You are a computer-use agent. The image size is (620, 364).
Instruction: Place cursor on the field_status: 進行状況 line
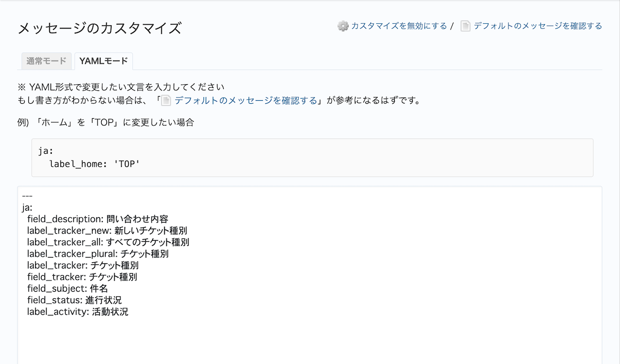74,300
